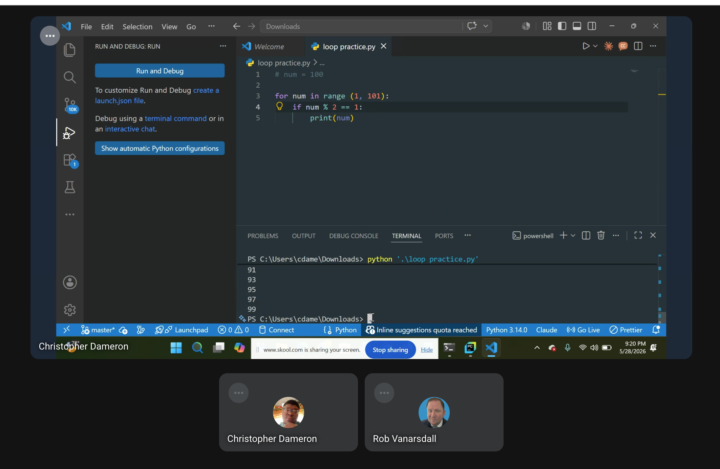Click the Downloads command center search field
The height and width of the screenshot is (469, 720).
[361, 26]
